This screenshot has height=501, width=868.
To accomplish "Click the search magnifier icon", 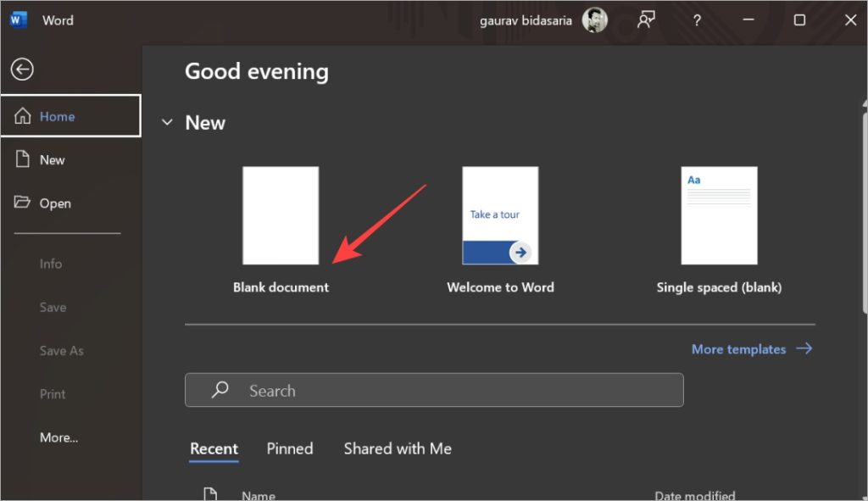I will tap(220, 390).
